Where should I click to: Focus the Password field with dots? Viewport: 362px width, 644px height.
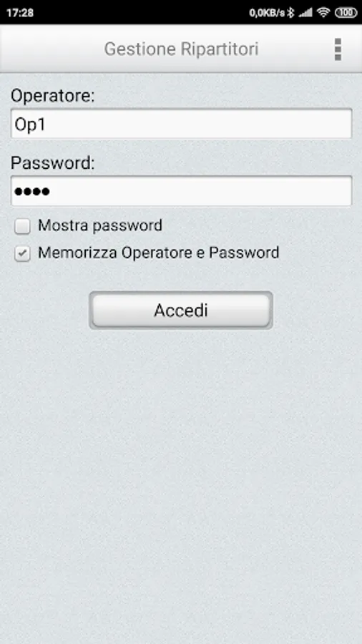(x=181, y=191)
